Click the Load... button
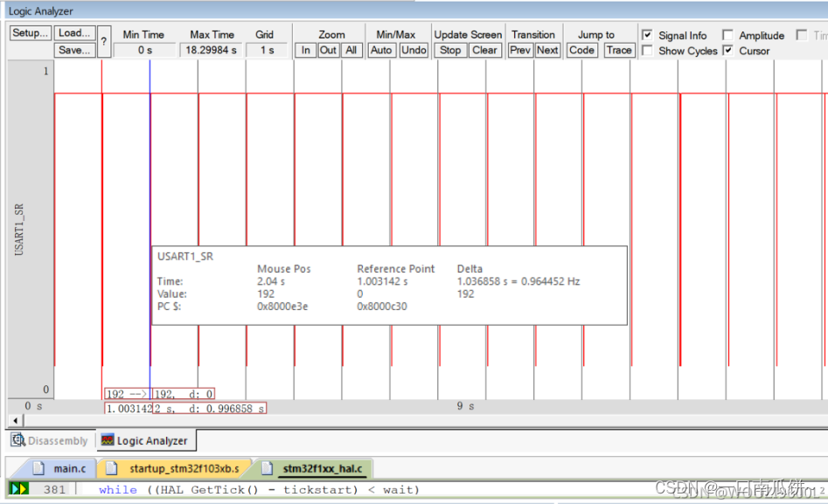828x504 pixels. coord(75,32)
